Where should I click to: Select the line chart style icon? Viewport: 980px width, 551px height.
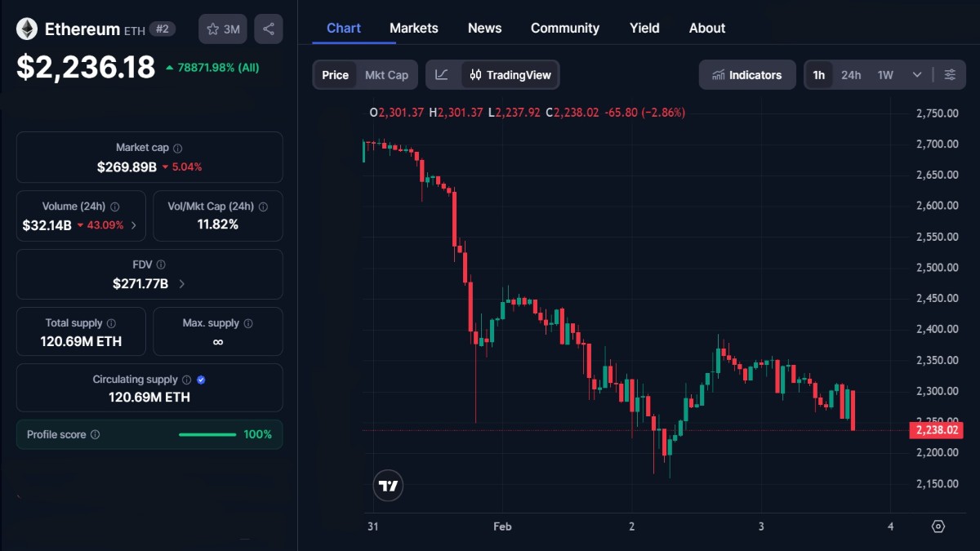pos(442,74)
